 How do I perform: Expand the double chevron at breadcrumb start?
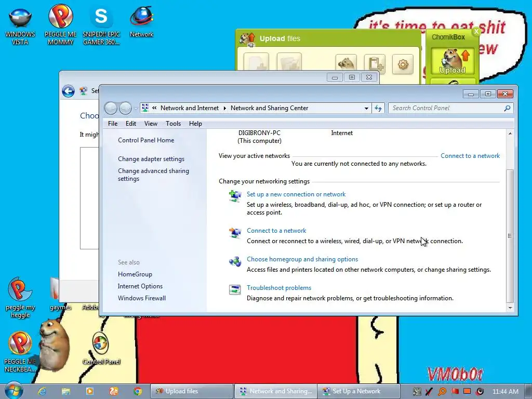click(154, 108)
